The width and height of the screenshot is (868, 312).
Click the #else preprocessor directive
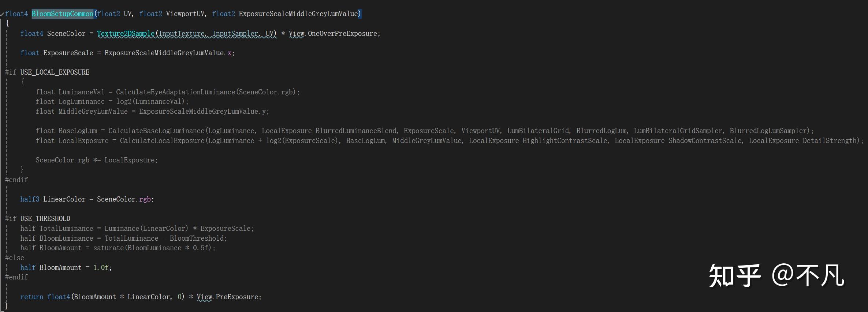[15, 258]
